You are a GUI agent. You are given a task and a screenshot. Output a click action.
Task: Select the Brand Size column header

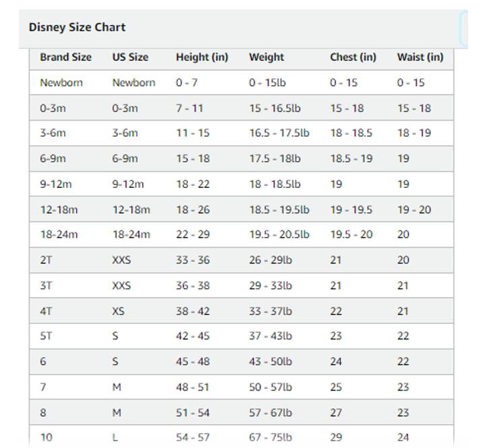[65, 57]
